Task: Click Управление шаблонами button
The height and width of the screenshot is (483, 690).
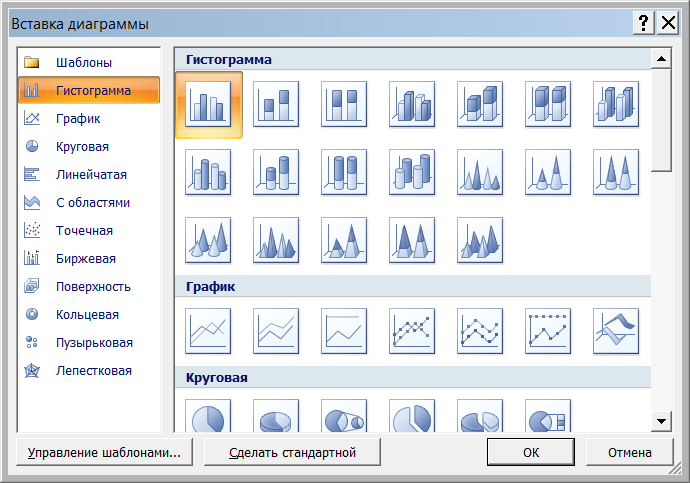Action: pyautogui.click(x=104, y=452)
